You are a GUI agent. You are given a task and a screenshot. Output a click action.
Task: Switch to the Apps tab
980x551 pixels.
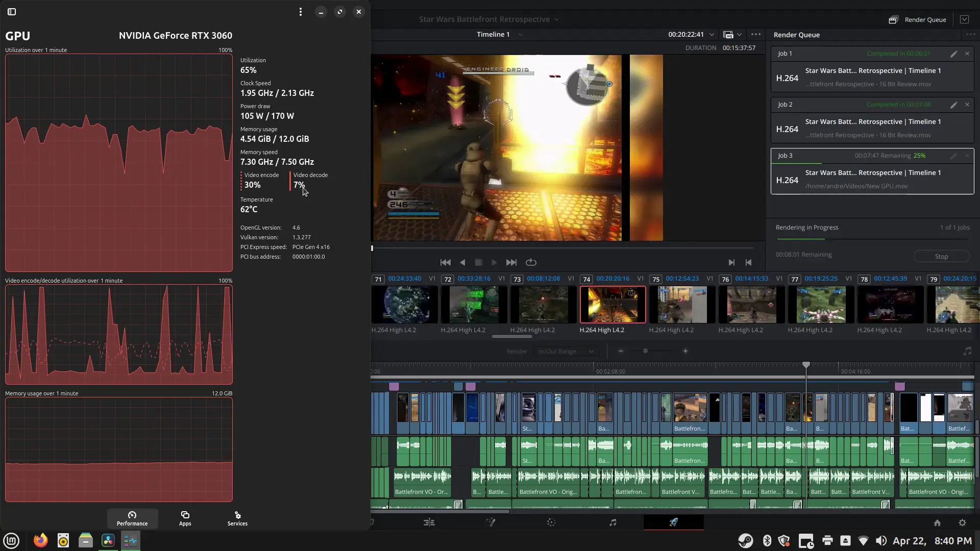coord(185,518)
